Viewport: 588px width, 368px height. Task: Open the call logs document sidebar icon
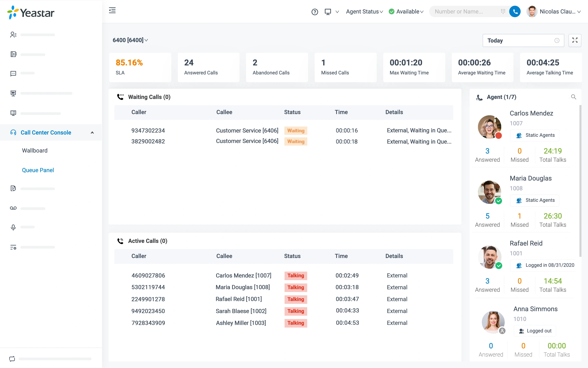13,188
